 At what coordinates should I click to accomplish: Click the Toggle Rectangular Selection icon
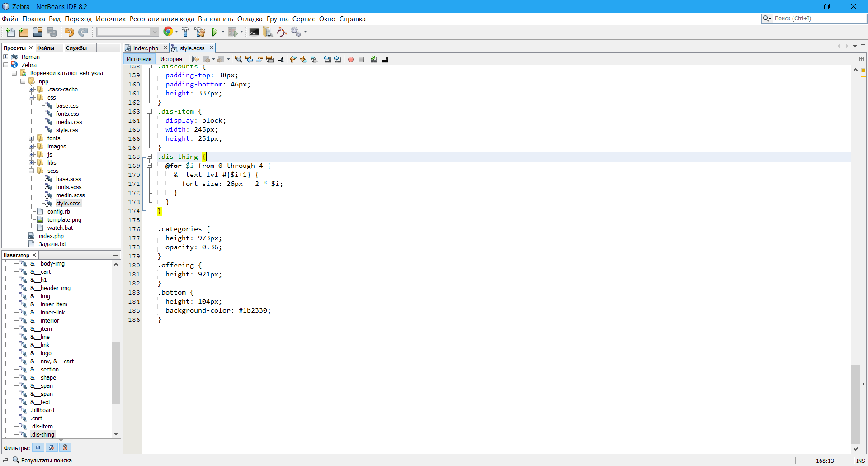click(x=280, y=59)
